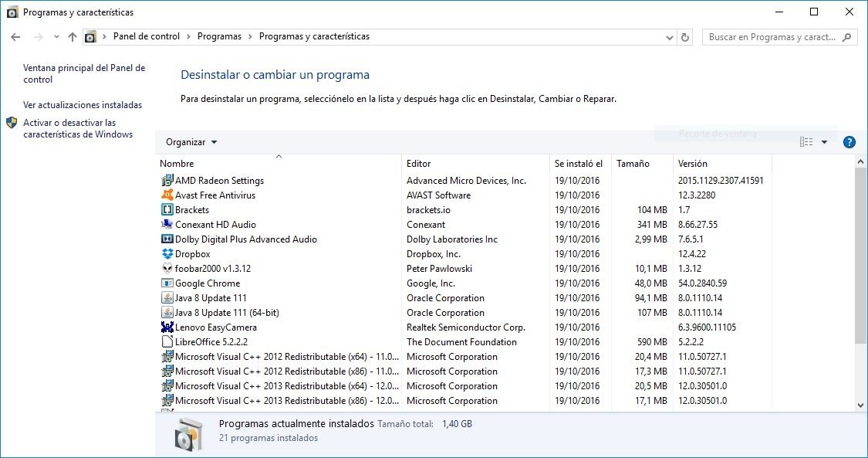Open recent locations dropdown arrow
868x458 pixels.
pyautogui.click(x=56, y=37)
